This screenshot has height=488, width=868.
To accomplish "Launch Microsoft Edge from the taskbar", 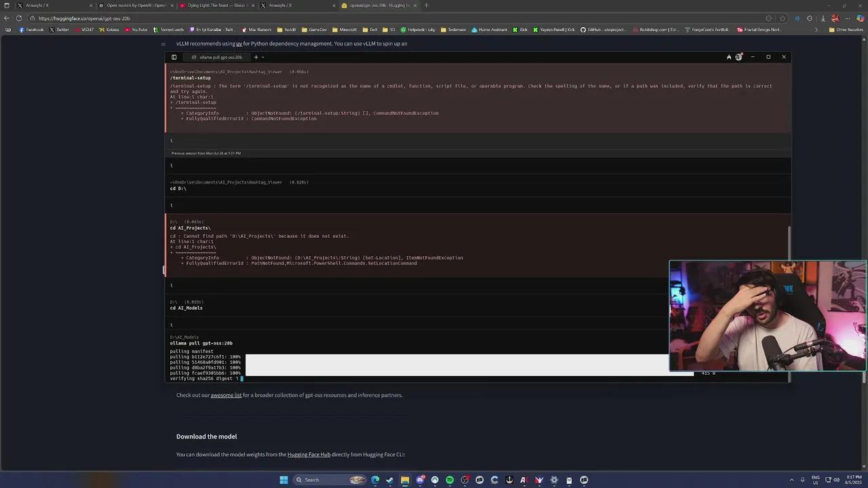I will click(375, 480).
